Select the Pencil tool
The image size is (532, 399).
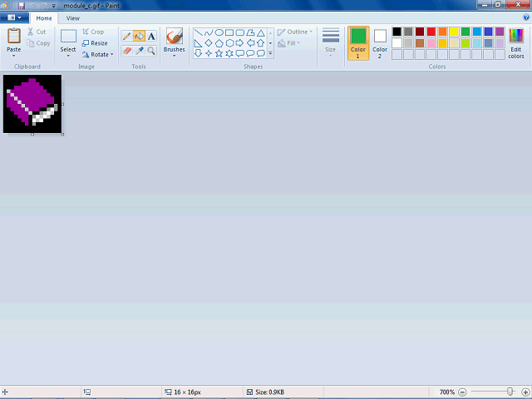[127, 36]
